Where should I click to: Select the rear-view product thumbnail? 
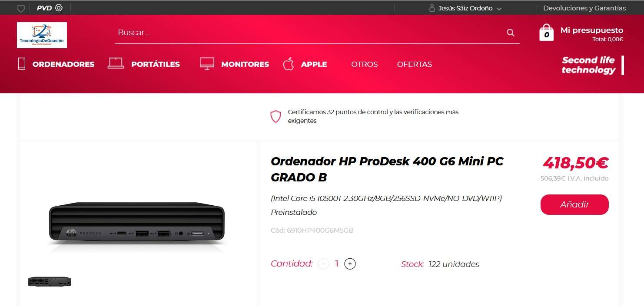50,282
